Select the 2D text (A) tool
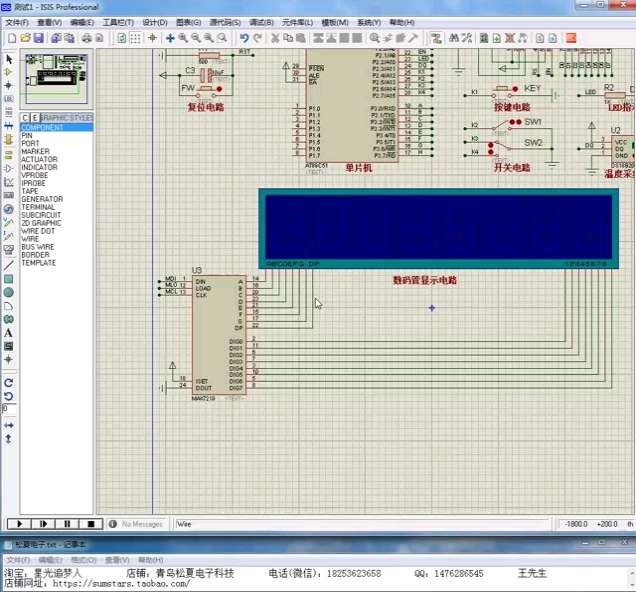Screen dimensions: 636x592 (9, 333)
